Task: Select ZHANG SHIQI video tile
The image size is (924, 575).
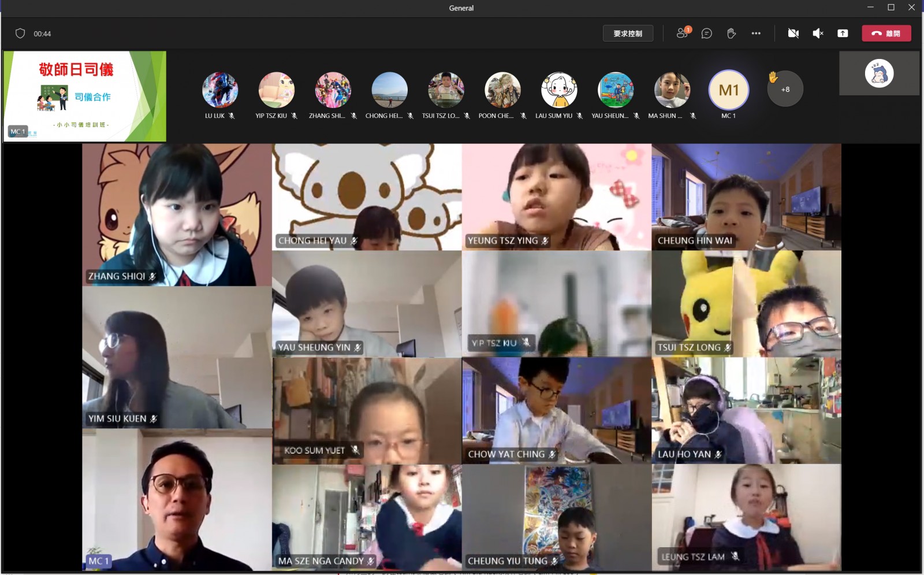Action: [x=177, y=215]
